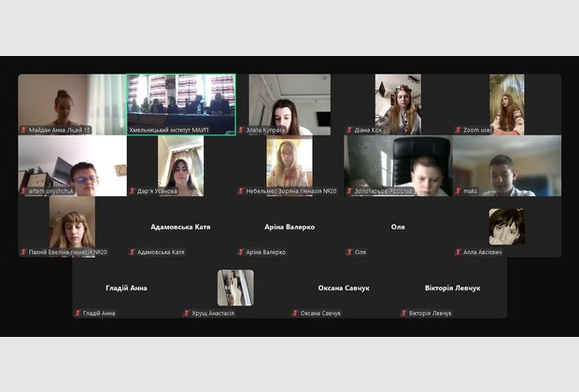The image size is (579, 392).
Task: Select the Хмельницький інститут МАУП video tile
Action: (181, 103)
